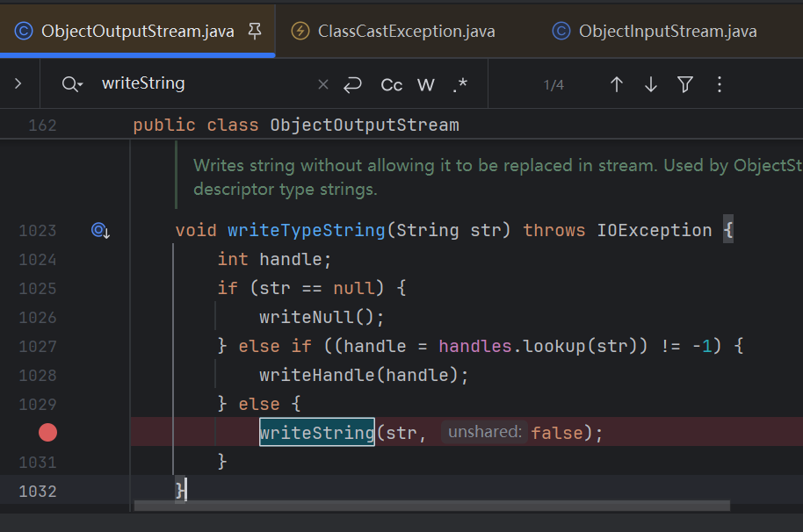Viewport: 803px width, 532px height.
Task: Expand the replace field chevron
Action: tap(18, 83)
